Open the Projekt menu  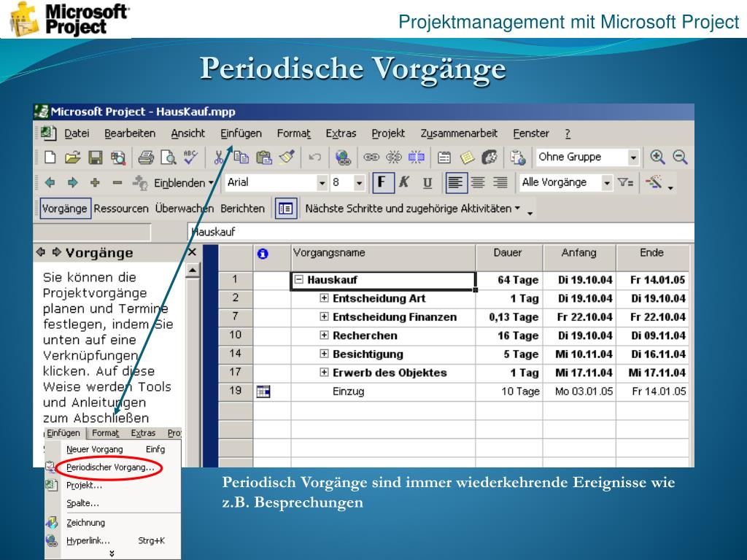pyautogui.click(x=388, y=134)
